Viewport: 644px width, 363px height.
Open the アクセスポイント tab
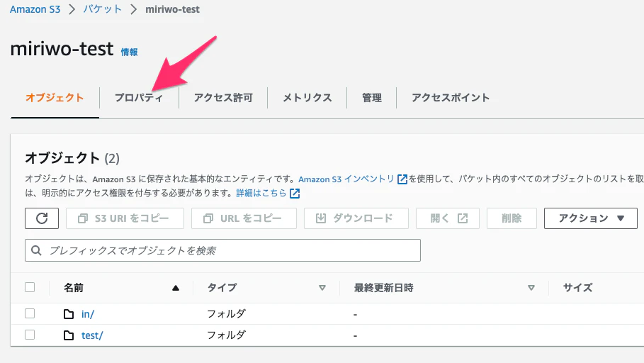point(451,98)
